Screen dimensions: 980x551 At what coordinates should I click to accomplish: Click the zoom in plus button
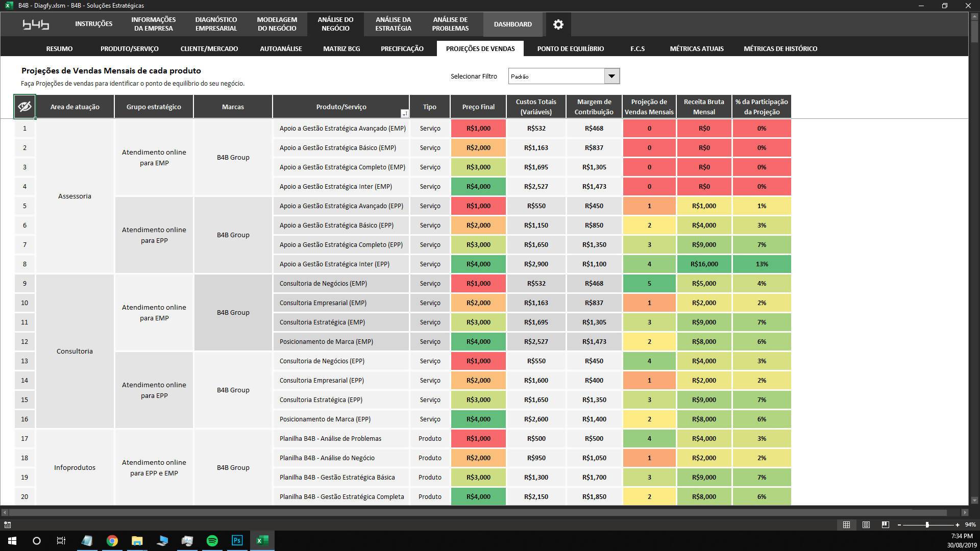958,524
